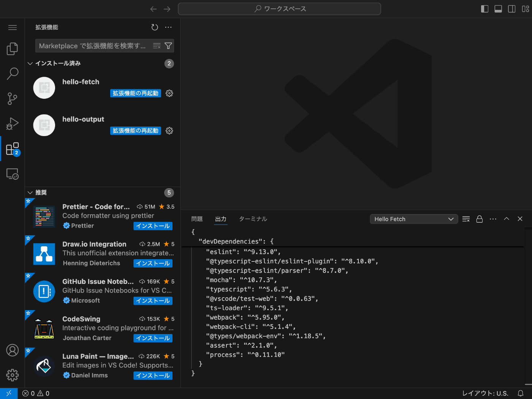Install GitHub Issue Notebooks extension
Image resolution: width=532 pixels, height=399 pixels.
pos(153,301)
